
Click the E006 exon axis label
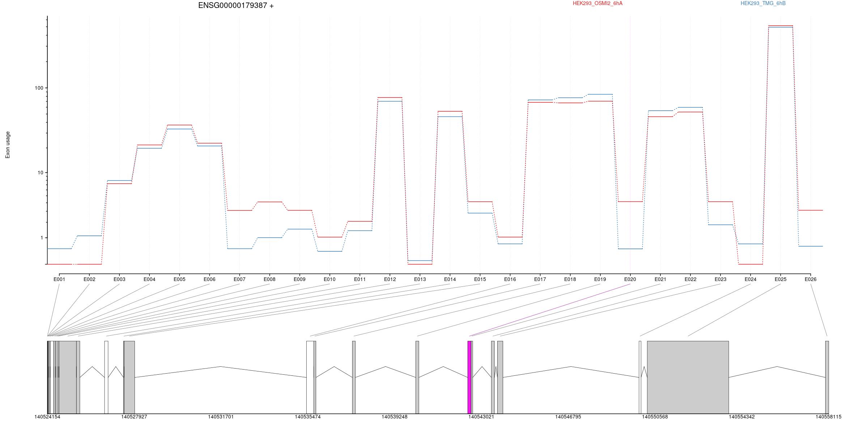(x=209, y=279)
